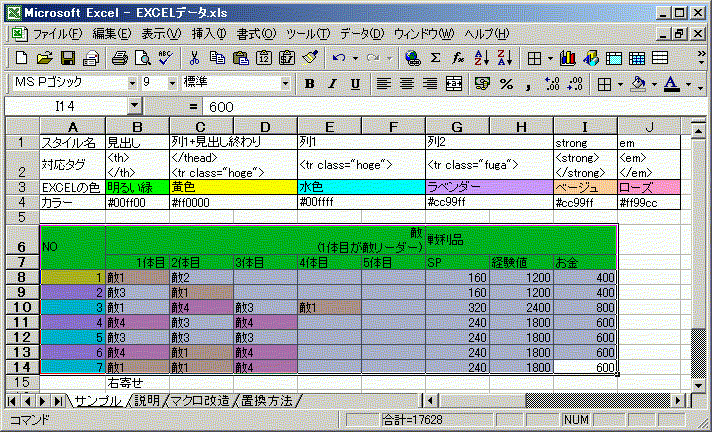Activate the Format Painter brush
This screenshot has height=432, width=712.
pyautogui.click(x=310, y=58)
